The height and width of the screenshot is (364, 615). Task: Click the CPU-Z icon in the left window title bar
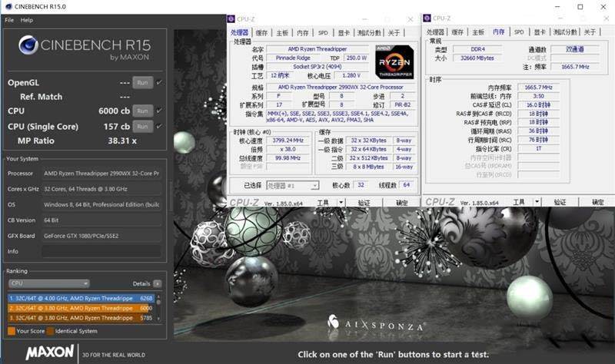tap(233, 18)
